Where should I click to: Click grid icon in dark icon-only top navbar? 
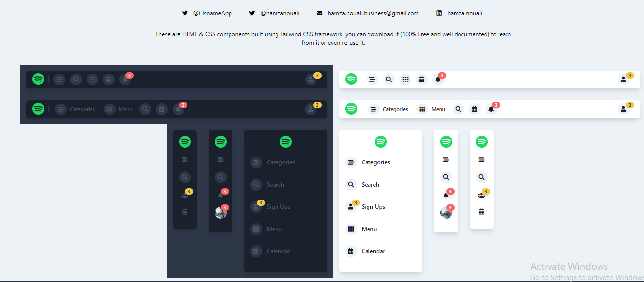click(x=92, y=79)
